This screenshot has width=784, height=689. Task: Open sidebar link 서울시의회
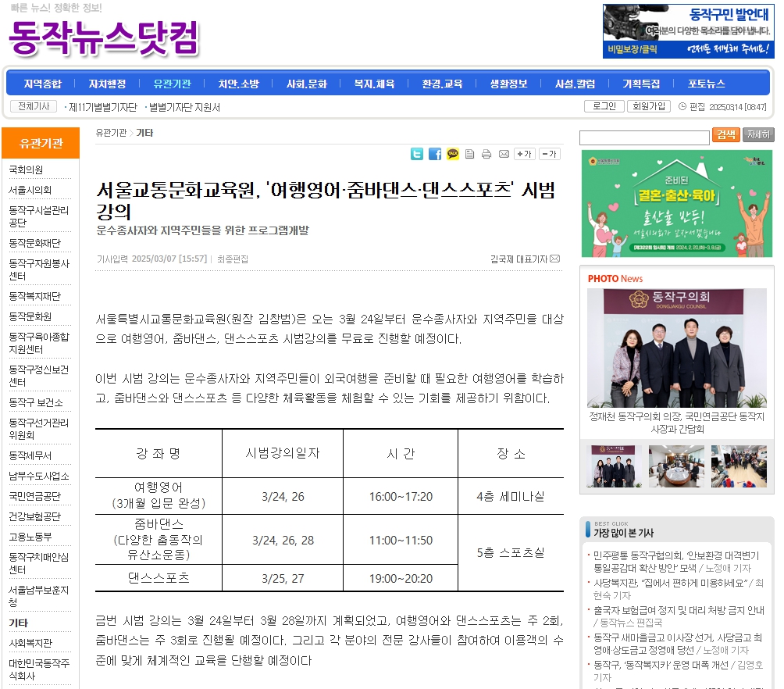click(x=30, y=190)
